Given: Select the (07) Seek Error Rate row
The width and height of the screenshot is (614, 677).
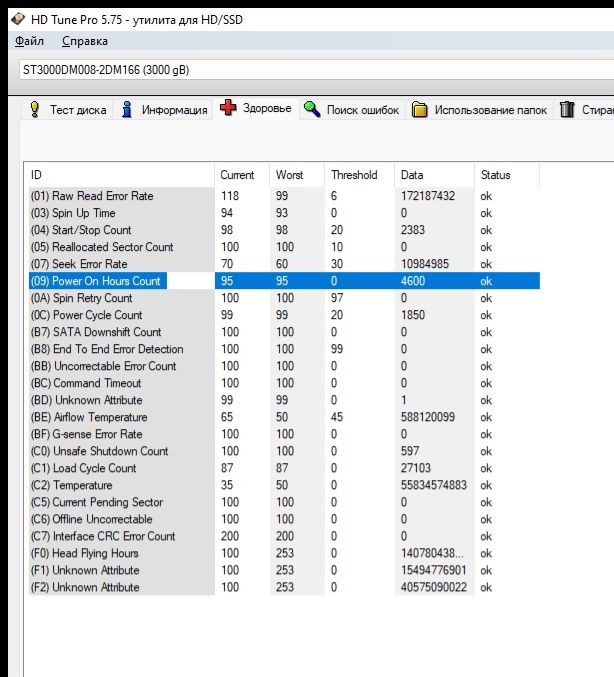Looking at the screenshot, I should coord(284,264).
